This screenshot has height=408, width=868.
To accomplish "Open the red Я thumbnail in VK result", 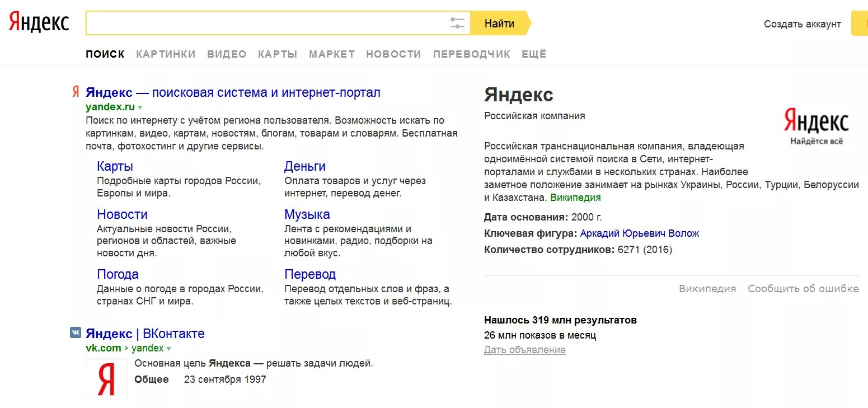I will coord(106,379).
